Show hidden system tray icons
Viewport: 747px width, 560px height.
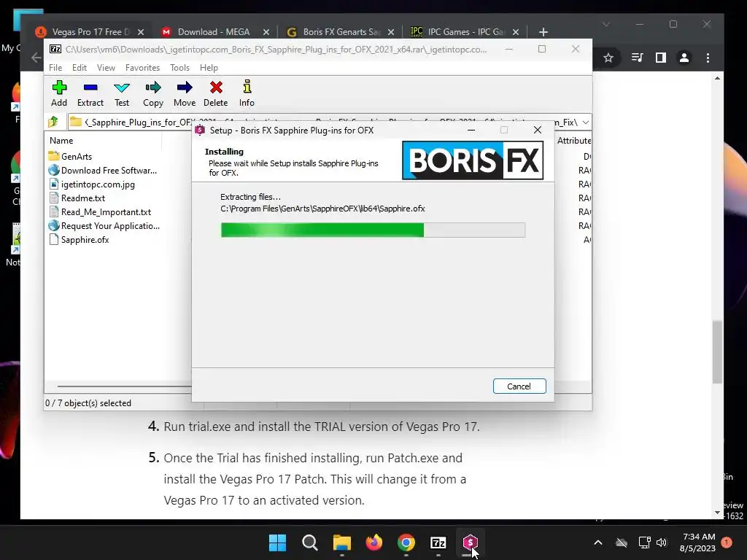tap(598, 542)
